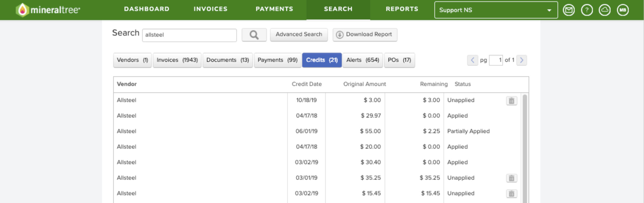Sort by the Status column header
Screen dimensions: 644x203
point(463,84)
